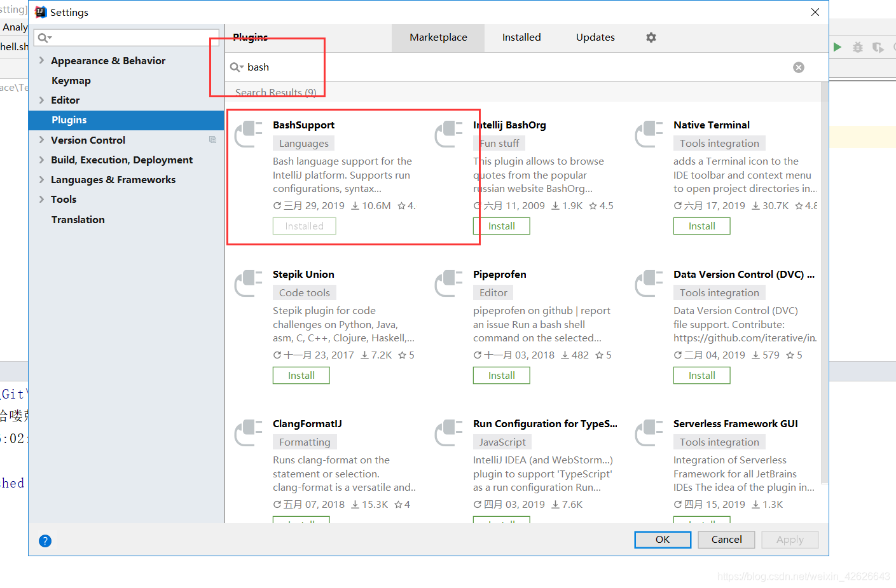Click the Apply button
Screen dimensions: 896x588
point(790,540)
